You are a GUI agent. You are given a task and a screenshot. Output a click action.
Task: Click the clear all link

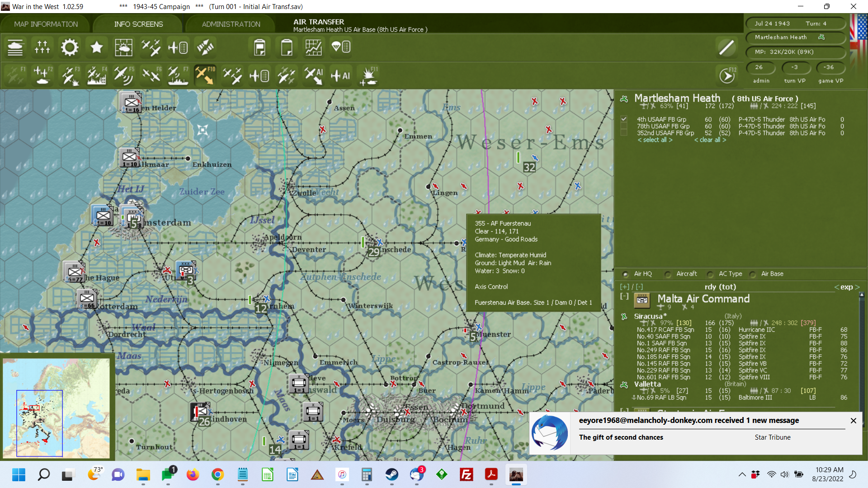coord(710,140)
